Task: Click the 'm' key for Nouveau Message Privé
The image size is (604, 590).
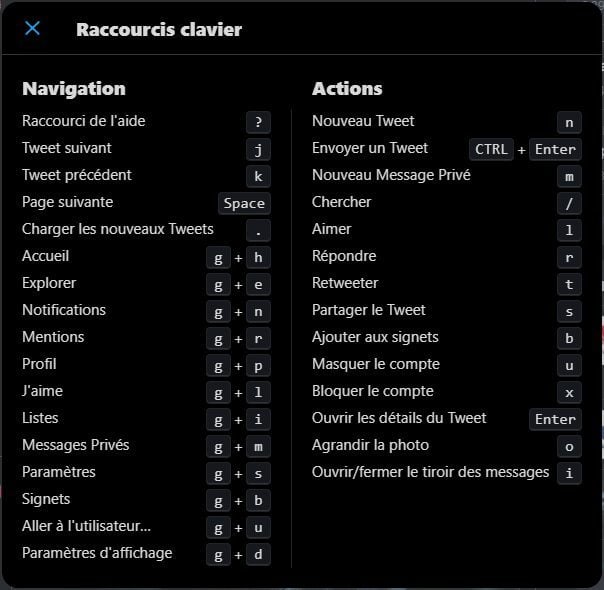Action: pyautogui.click(x=569, y=176)
